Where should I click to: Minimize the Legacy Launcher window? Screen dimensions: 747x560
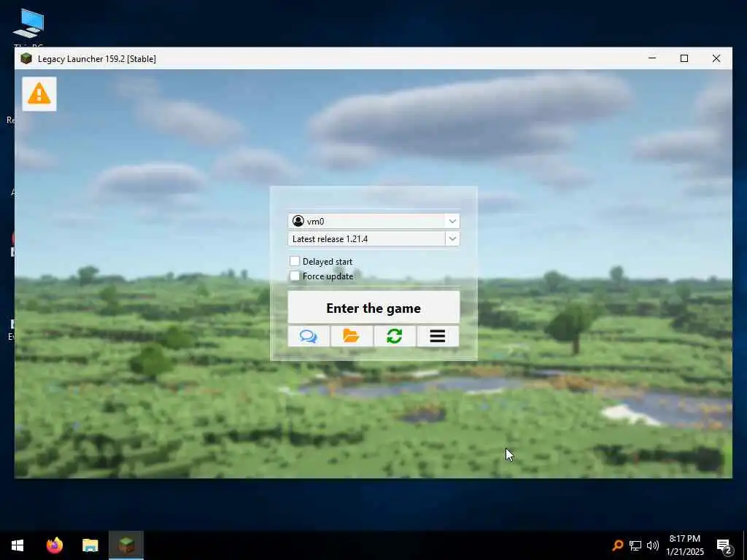coord(652,58)
